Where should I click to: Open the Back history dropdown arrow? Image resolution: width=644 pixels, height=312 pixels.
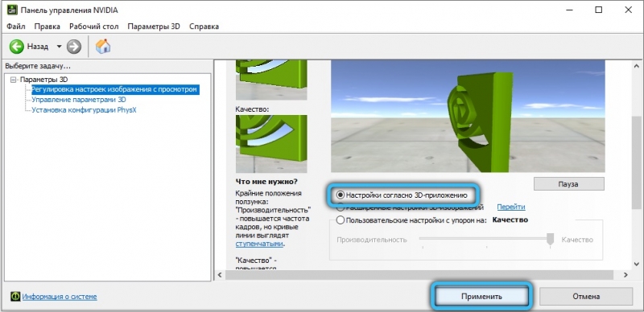click(x=59, y=47)
